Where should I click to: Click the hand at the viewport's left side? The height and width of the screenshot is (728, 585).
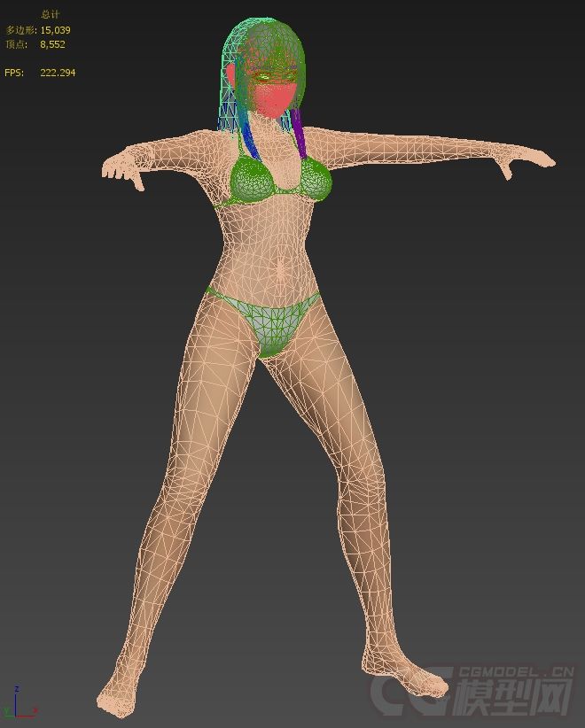click(124, 169)
